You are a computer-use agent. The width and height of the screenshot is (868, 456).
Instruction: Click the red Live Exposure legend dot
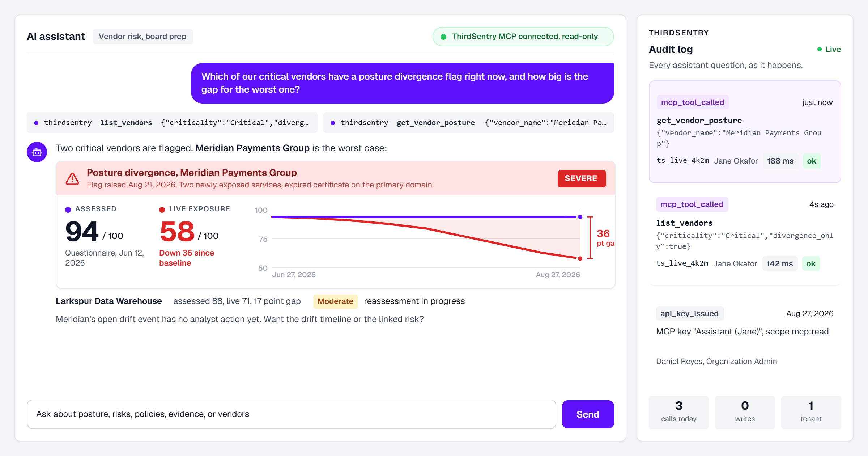click(x=162, y=210)
